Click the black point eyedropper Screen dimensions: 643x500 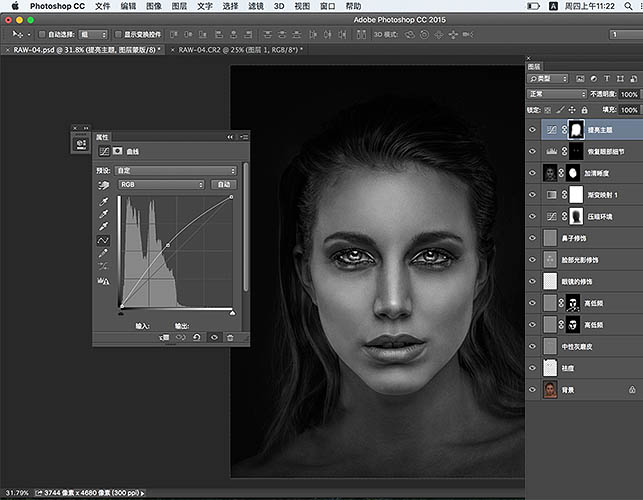tap(102, 199)
